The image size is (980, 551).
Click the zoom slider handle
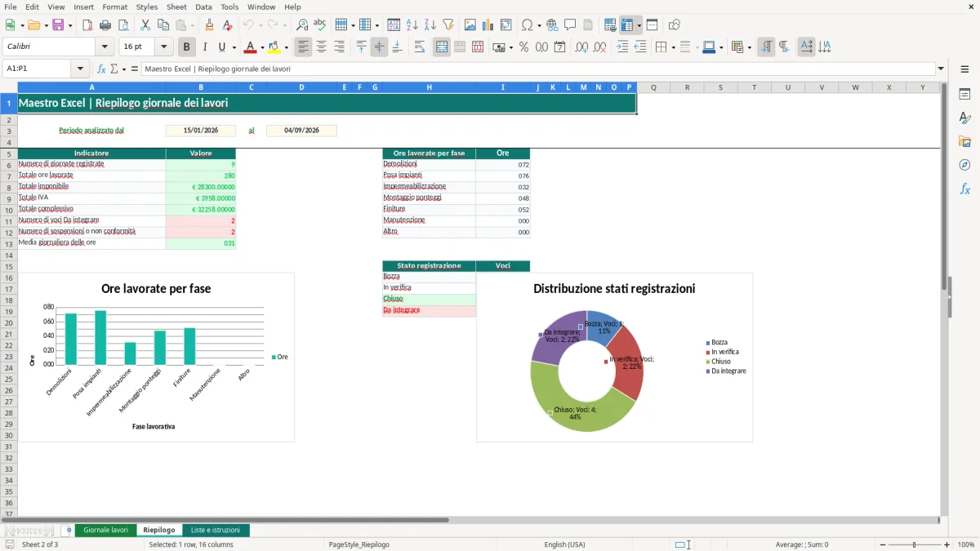(x=914, y=544)
